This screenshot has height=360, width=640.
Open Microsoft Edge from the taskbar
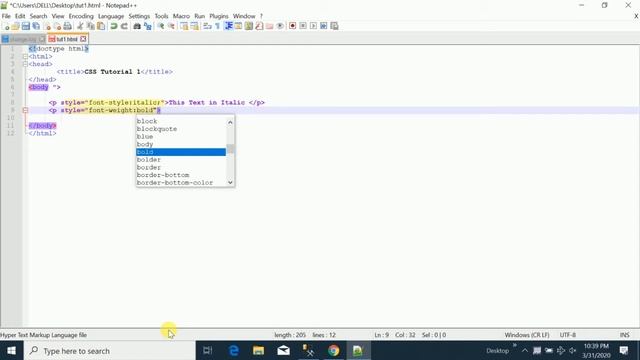pos(233,351)
